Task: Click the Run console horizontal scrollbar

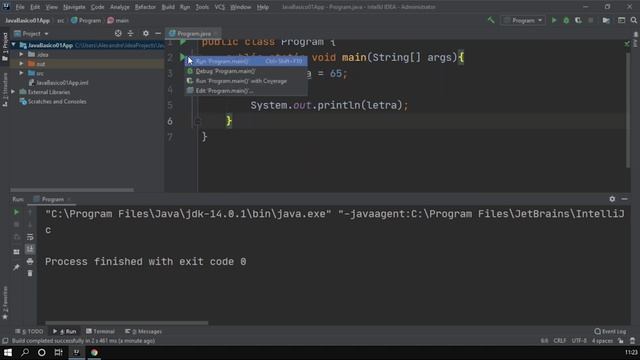Action: click(x=127, y=323)
